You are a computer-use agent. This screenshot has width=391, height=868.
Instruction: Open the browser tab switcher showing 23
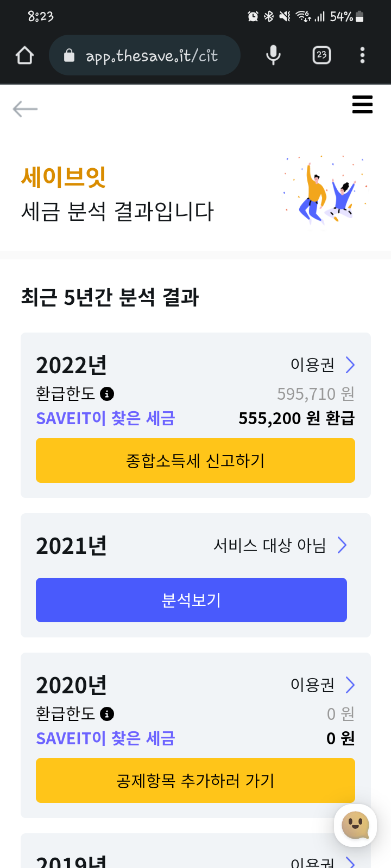point(321,55)
